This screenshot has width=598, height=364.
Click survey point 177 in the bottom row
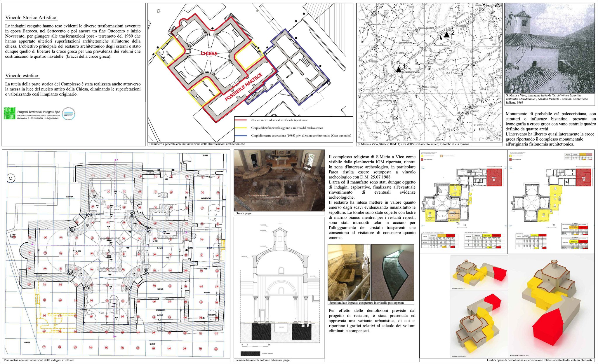tap(44, 347)
